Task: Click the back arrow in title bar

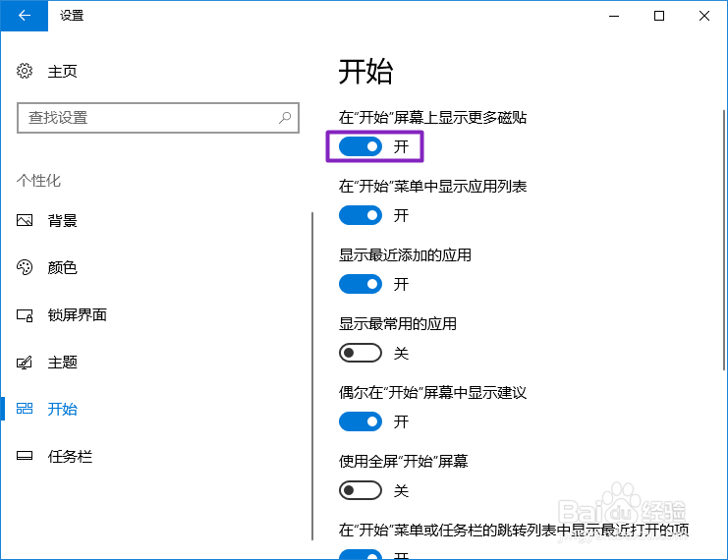Action: (25, 16)
